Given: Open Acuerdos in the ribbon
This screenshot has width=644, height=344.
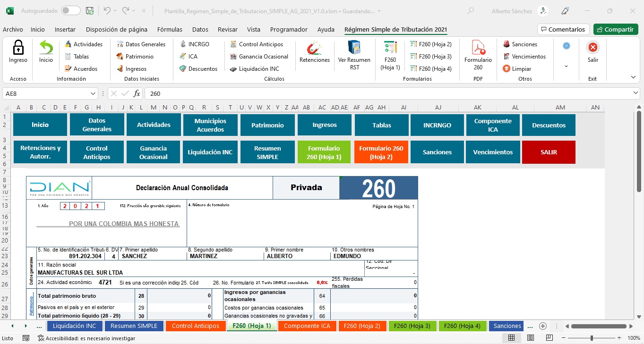Looking at the screenshot, I should tap(80, 69).
